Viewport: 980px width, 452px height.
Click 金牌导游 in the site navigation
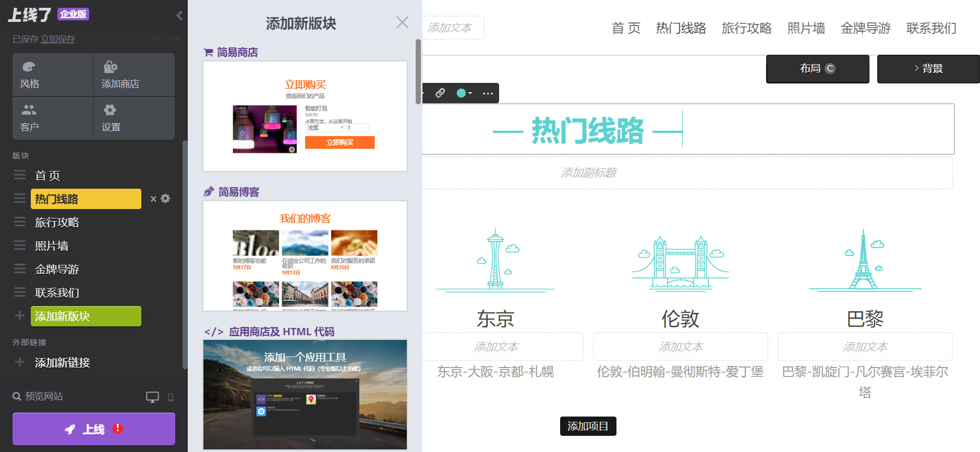(866, 28)
